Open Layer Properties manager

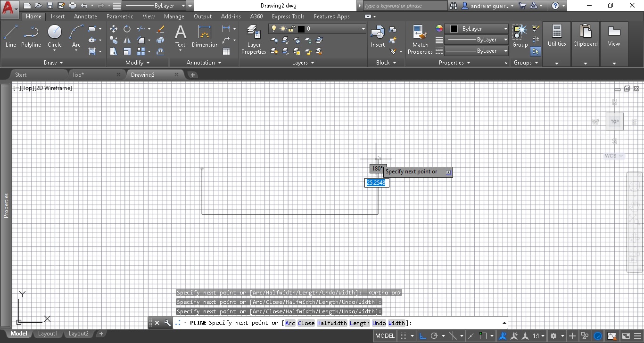pyautogui.click(x=254, y=40)
